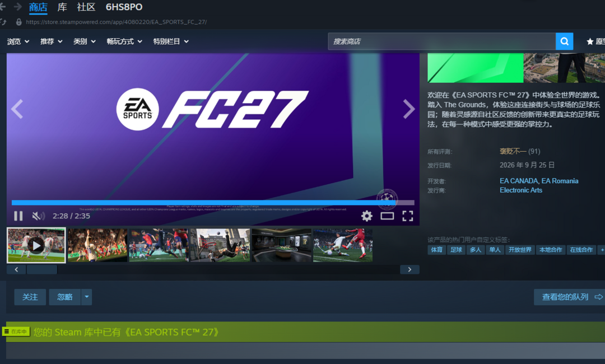Select the street bicycle kick thumbnail
605x364 pixels.
[x=220, y=245]
